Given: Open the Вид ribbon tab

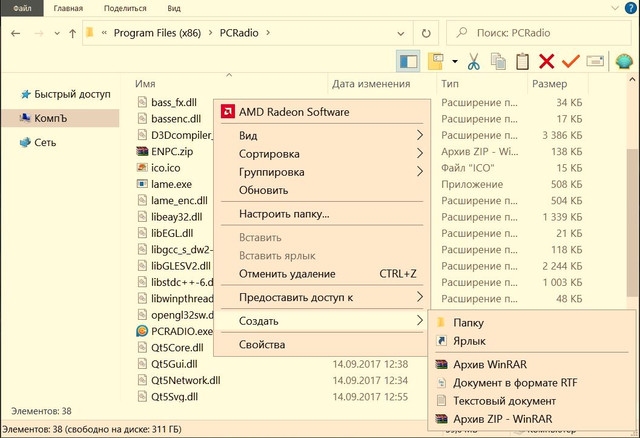Looking at the screenshot, I should (x=174, y=9).
